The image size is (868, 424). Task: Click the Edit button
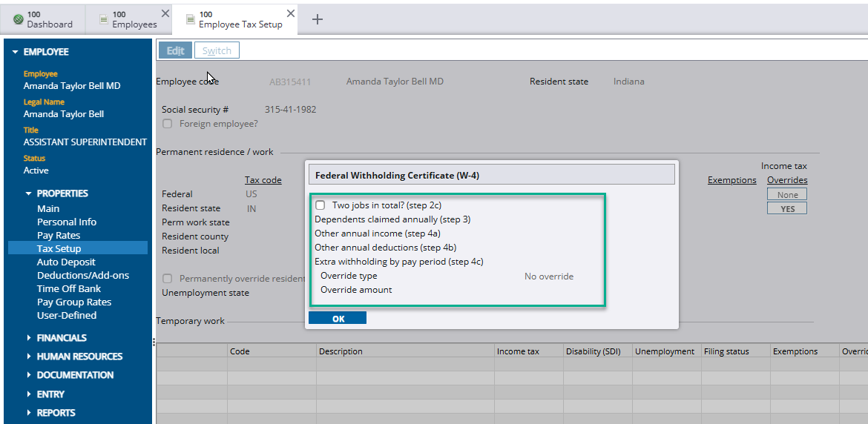pyautogui.click(x=176, y=50)
